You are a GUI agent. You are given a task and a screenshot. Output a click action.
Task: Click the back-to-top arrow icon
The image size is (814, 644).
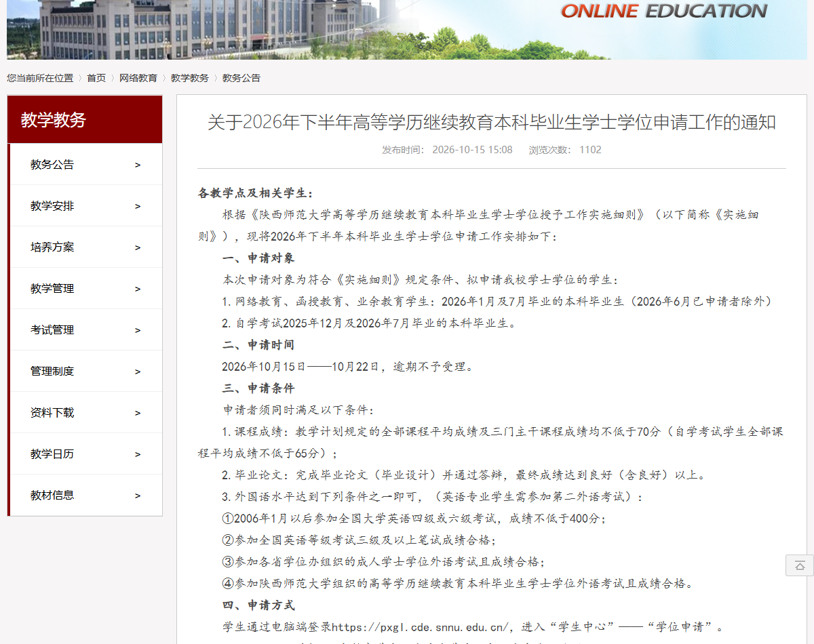[x=800, y=565]
